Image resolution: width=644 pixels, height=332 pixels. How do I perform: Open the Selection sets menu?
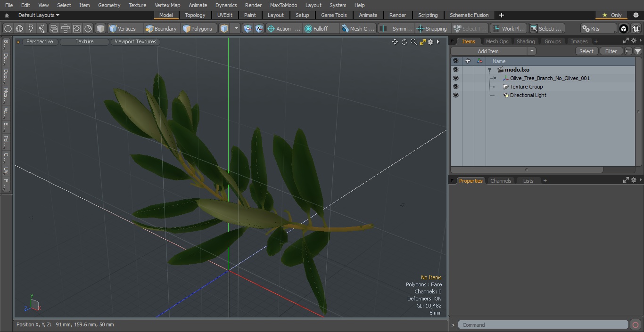pos(546,29)
